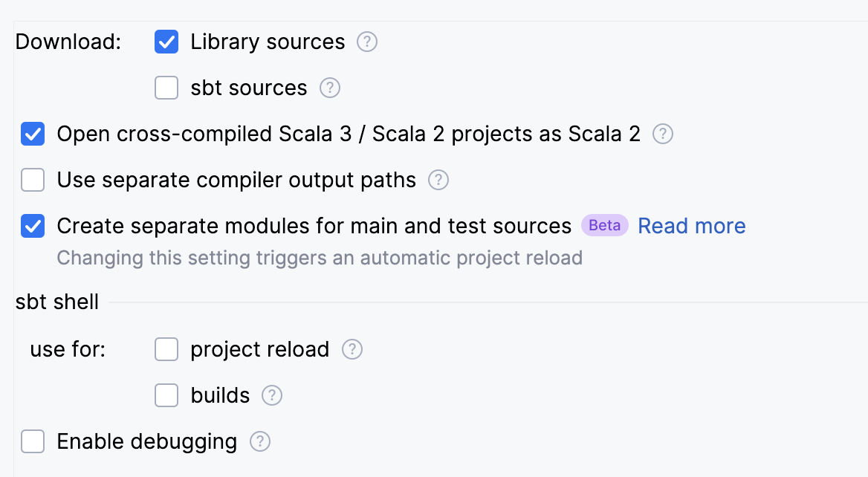Enable downloading of sbt sources
Screen dimensions: 868x477
[x=166, y=88]
